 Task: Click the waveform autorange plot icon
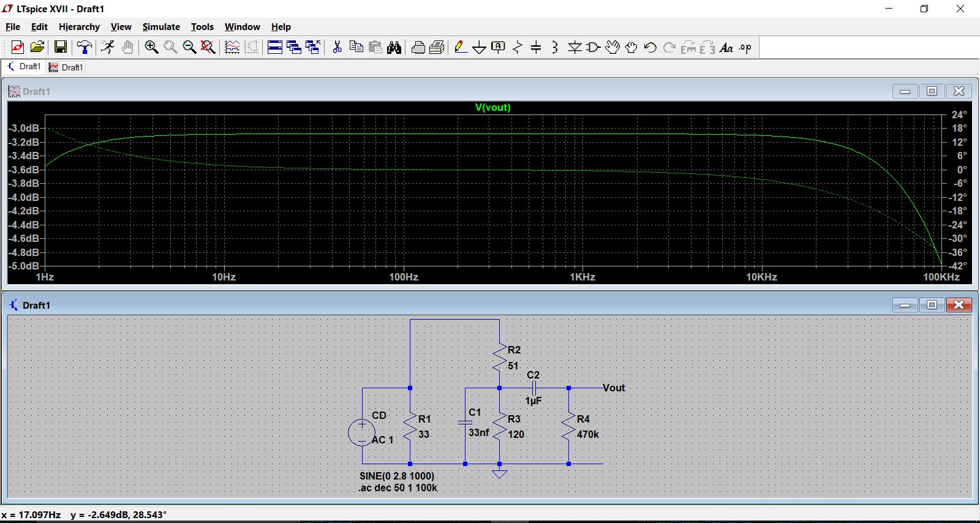point(232,47)
